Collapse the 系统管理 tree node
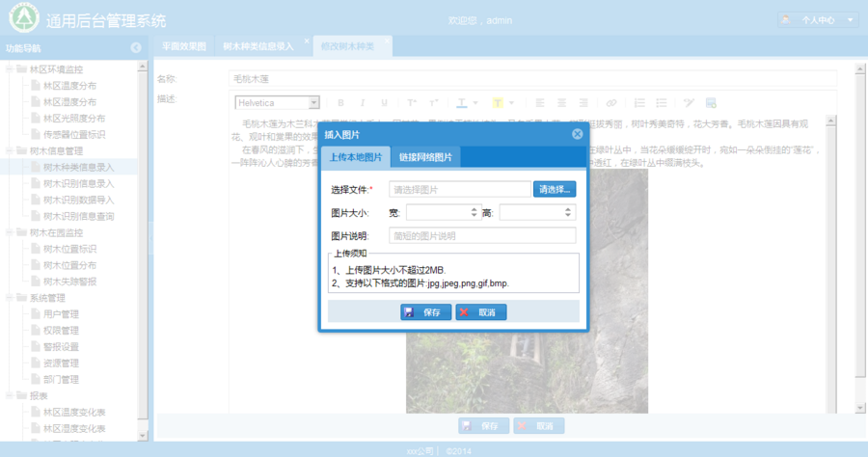 [x=10, y=298]
